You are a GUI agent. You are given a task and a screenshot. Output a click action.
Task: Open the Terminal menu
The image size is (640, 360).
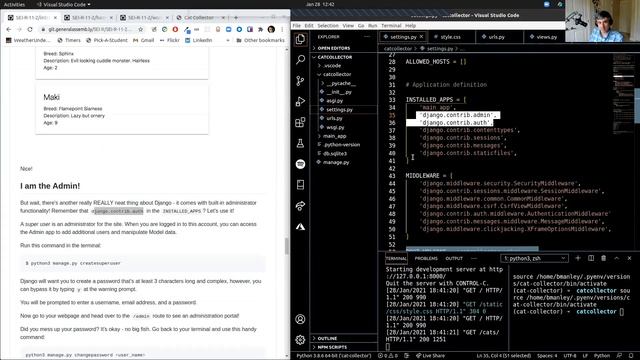(391, 26)
